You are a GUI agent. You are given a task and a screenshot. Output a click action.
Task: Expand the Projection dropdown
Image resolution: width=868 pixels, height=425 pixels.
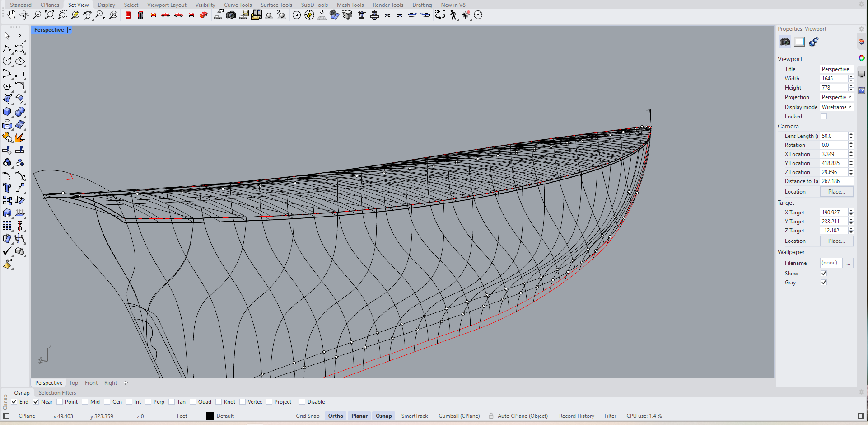coord(836,97)
